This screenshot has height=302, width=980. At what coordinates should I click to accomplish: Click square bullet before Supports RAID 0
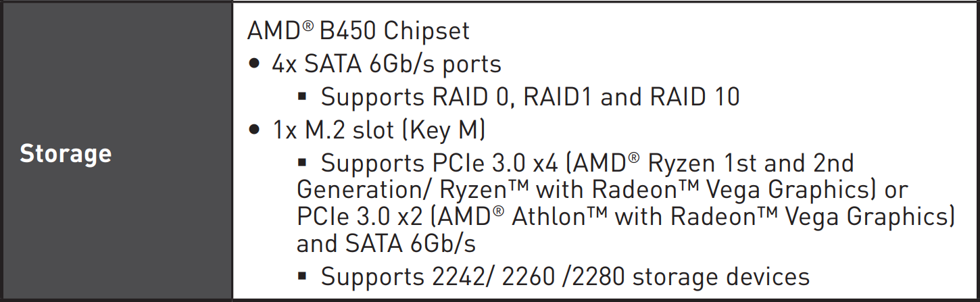pos(303,98)
